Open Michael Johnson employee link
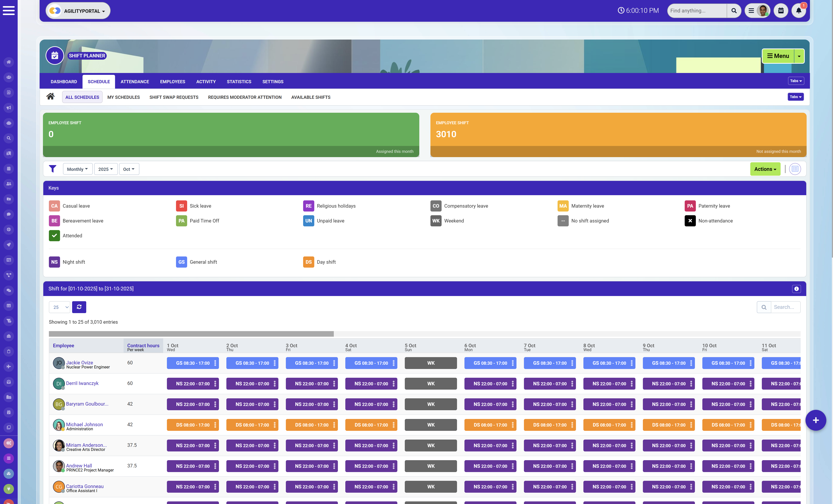This screenshot has height=504, width=833. [84, 424]
